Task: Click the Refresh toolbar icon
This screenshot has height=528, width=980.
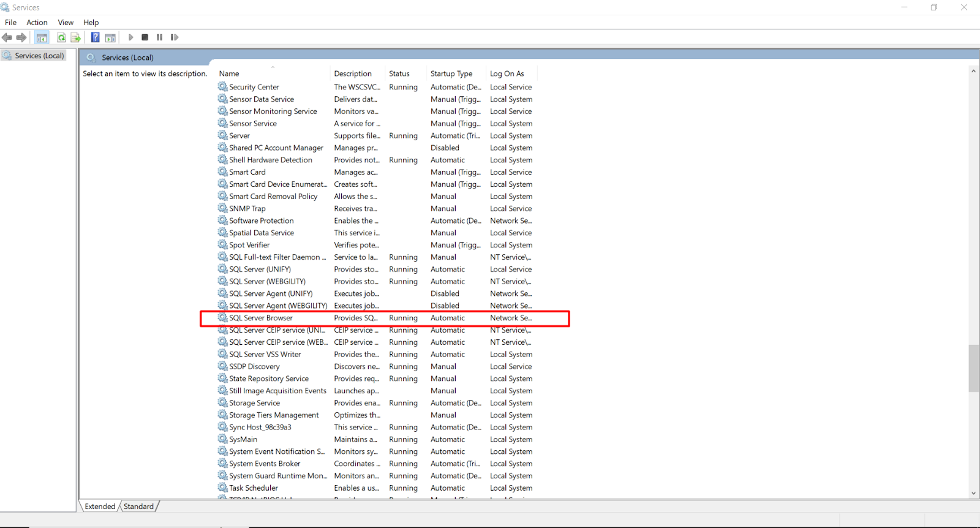Action: coord(61,38)
